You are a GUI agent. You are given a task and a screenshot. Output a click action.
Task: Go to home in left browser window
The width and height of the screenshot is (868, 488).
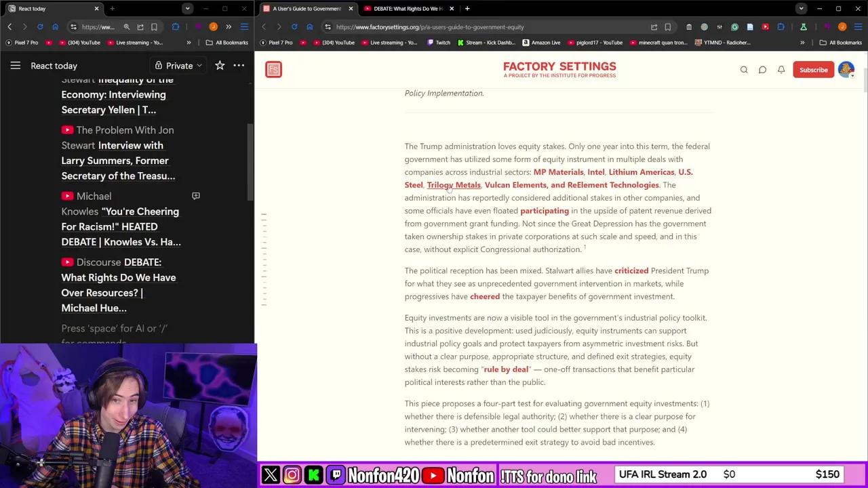click(x=56, y=27)
